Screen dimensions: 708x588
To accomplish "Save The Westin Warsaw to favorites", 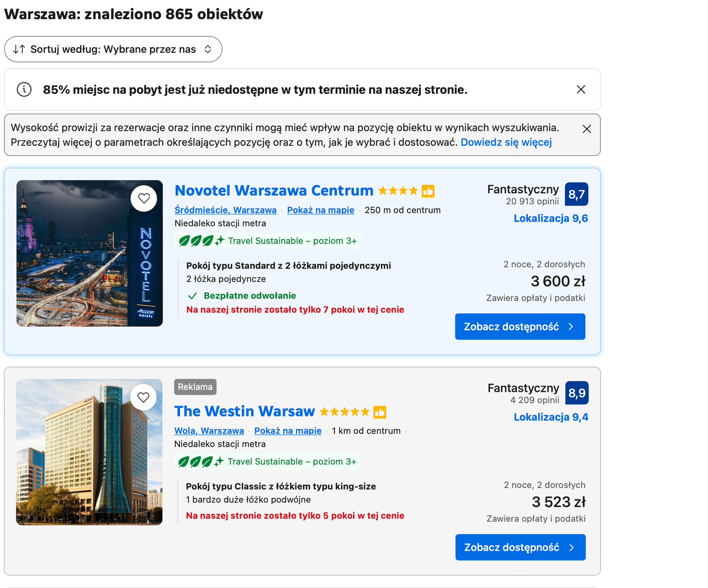I will (x=143, y=397).
